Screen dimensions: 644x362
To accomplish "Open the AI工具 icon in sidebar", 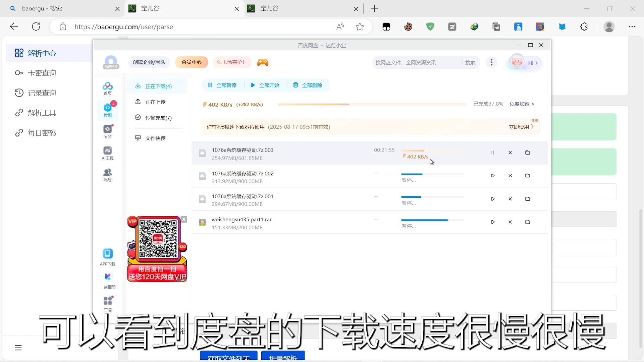I will click(x=108, y=153).
